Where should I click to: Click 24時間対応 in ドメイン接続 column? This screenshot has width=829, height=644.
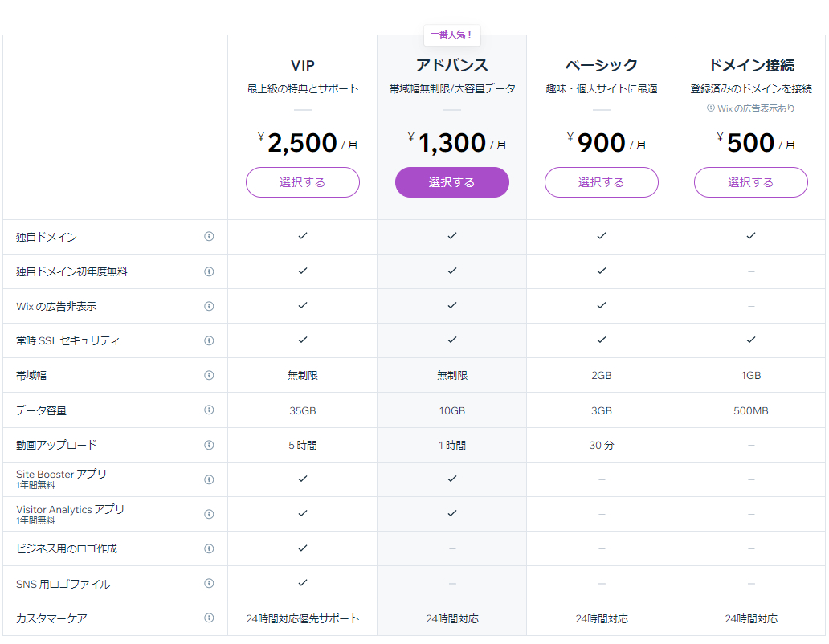[751, 618]
